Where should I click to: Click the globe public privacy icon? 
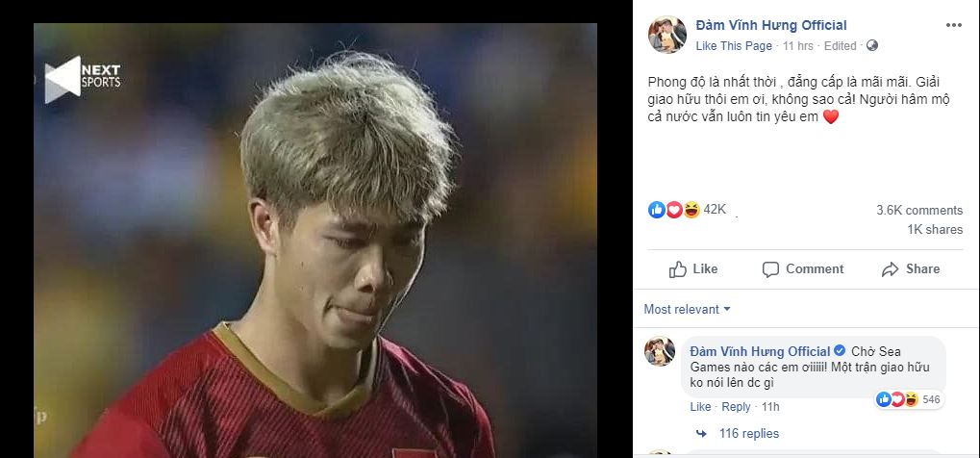point(872,45)
